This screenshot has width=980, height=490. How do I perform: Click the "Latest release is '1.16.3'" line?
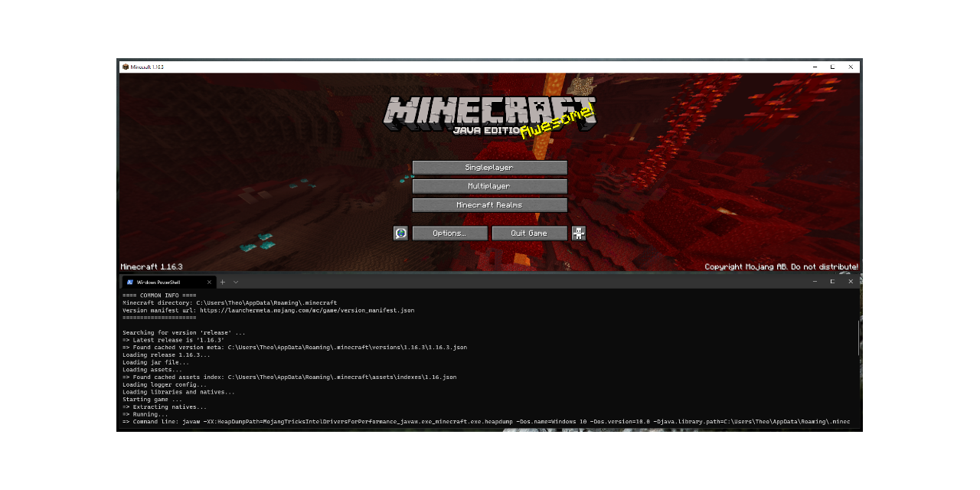tap(174, 340)
